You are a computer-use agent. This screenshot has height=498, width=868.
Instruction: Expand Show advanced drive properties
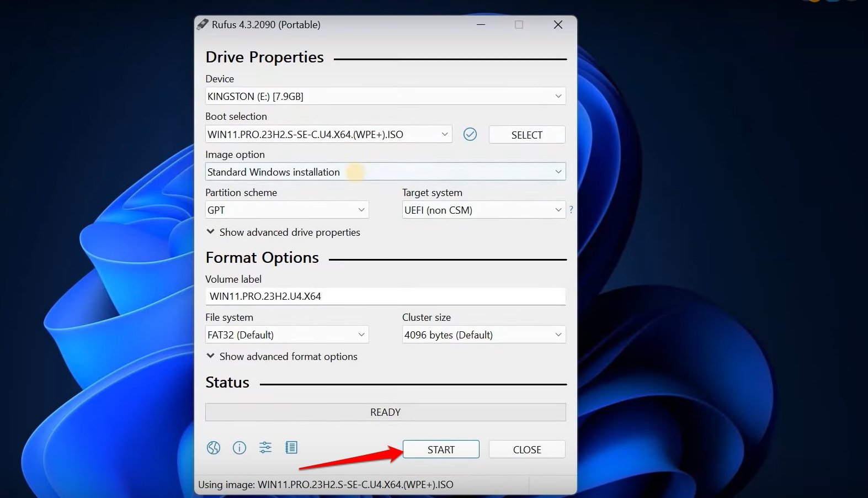point(283,232)
